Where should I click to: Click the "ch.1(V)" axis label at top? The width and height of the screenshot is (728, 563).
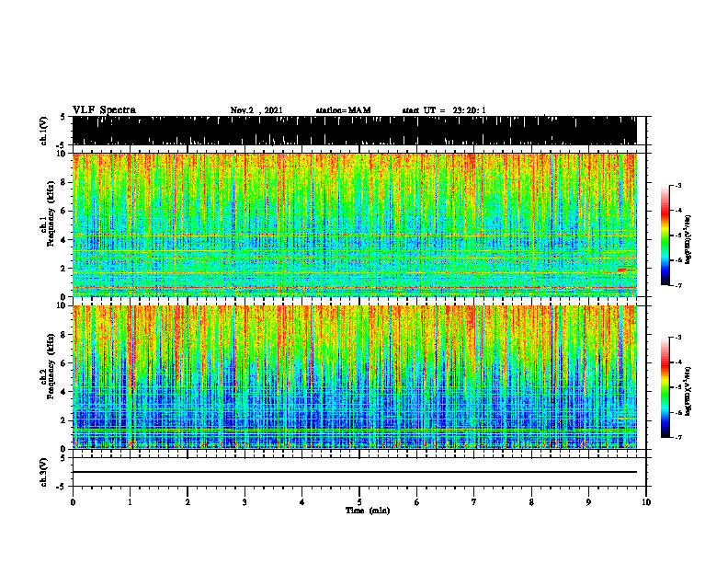[44, 131]
